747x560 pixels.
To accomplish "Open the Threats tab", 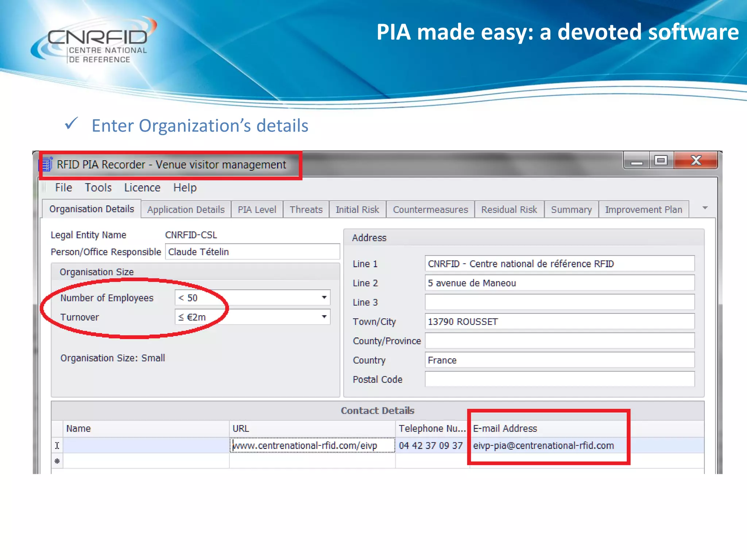I will pos(306,210).
